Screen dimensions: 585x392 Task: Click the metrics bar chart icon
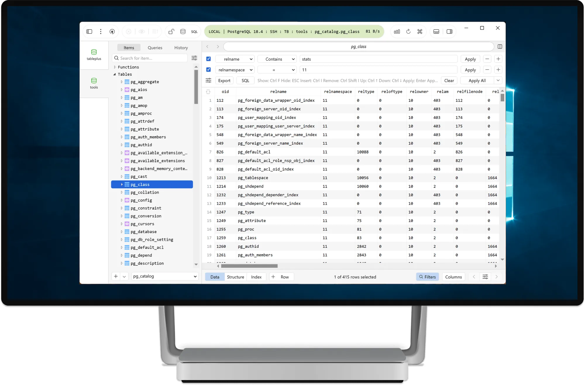click(x=397, y=32)
